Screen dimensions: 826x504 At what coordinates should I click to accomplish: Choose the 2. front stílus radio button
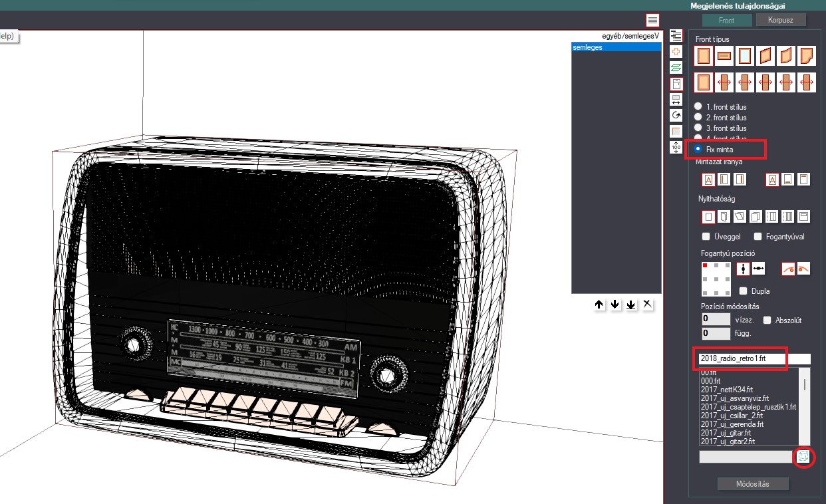coord(698,117)
